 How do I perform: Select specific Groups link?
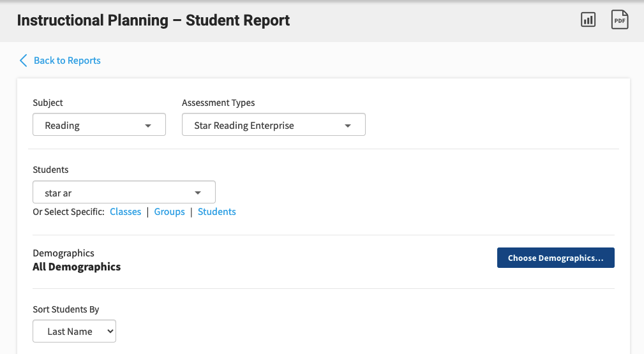[169, 212]
